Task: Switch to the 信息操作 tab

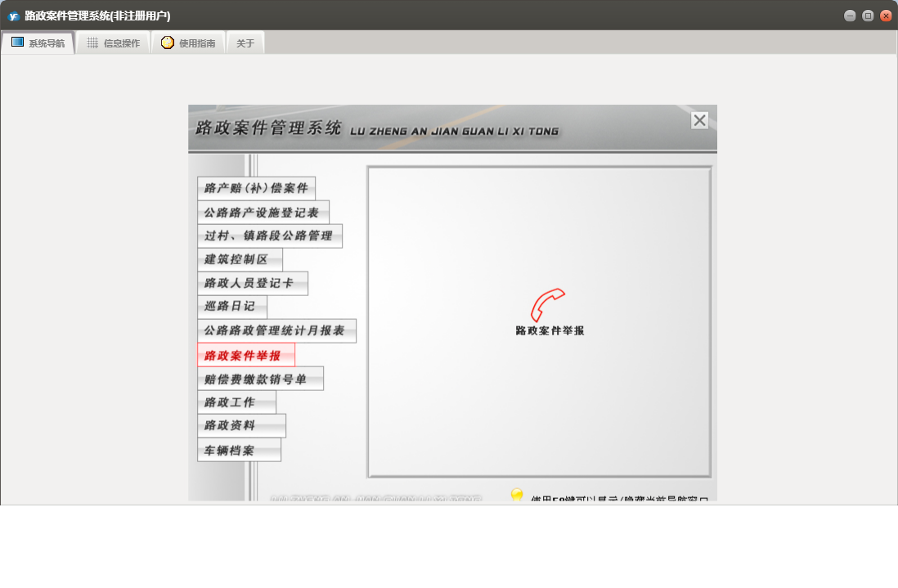Action: 113,43
